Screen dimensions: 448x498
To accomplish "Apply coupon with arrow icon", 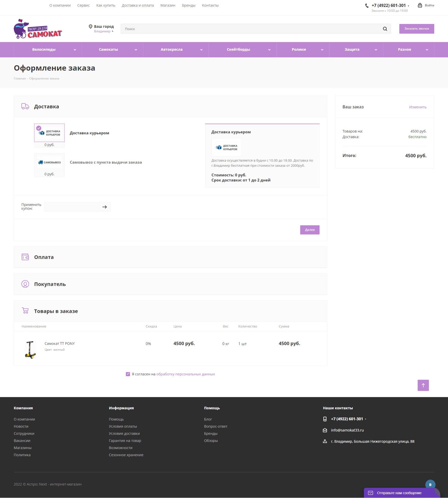I will (104, 207).
